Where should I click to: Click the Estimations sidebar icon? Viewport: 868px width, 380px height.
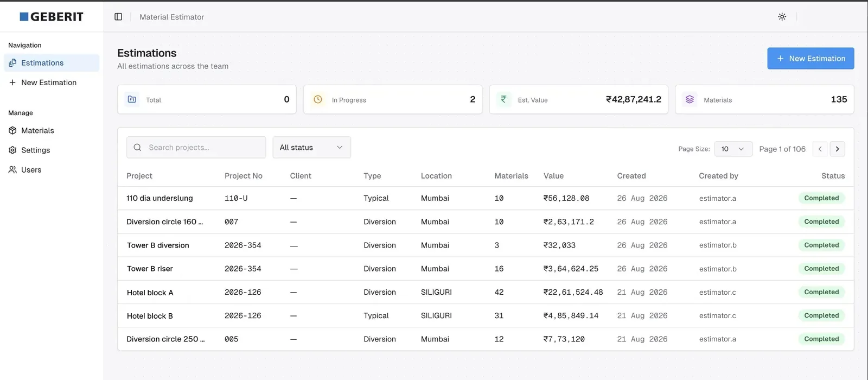12,63
